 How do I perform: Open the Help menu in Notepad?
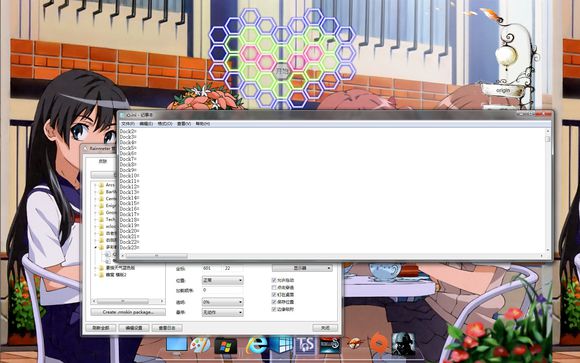202,124
